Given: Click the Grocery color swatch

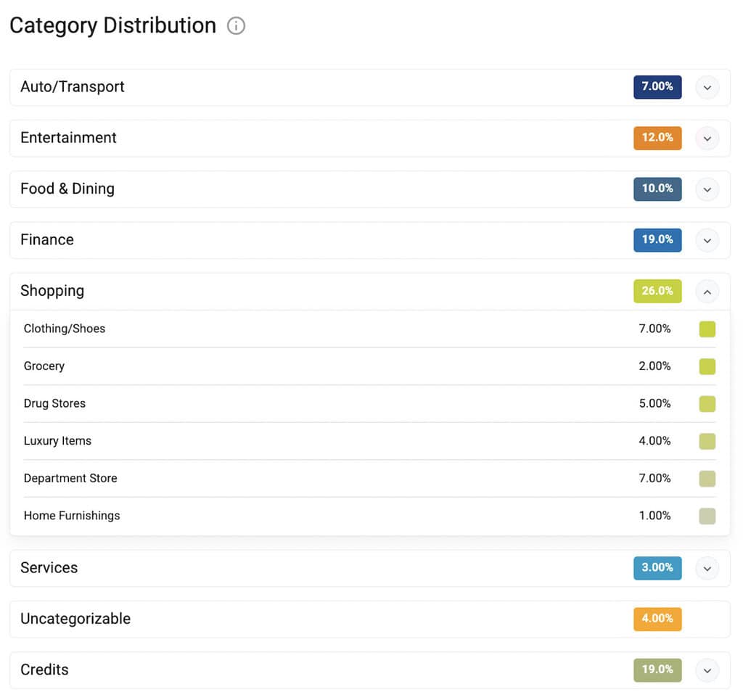Looking at the screenshot, I should pos(707,366).
